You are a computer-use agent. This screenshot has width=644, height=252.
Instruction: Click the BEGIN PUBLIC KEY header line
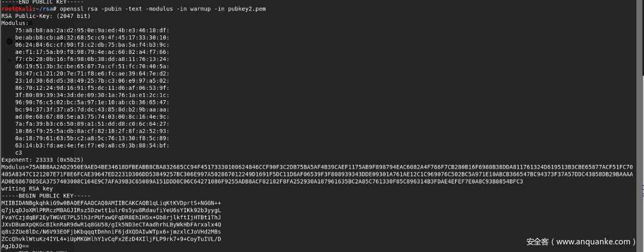click(38, 195)
